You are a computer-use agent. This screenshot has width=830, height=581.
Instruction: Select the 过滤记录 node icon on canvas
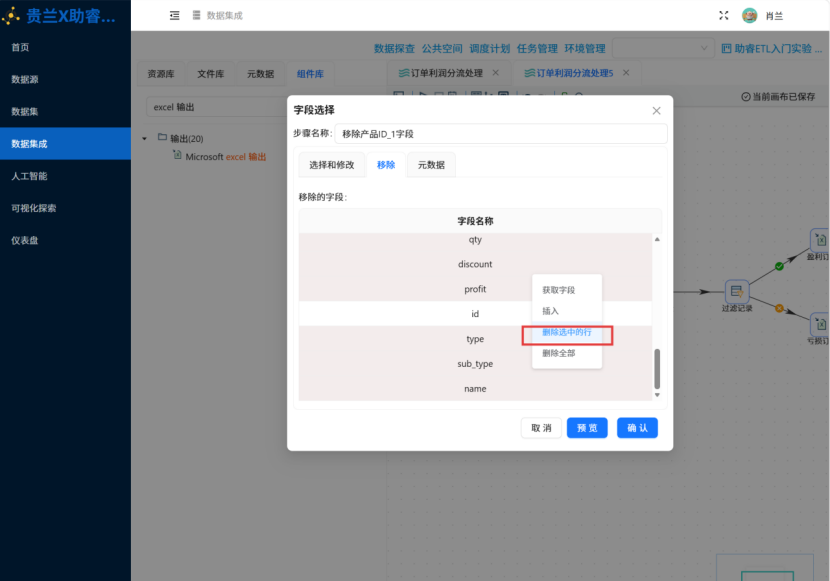tap(736, 291)
